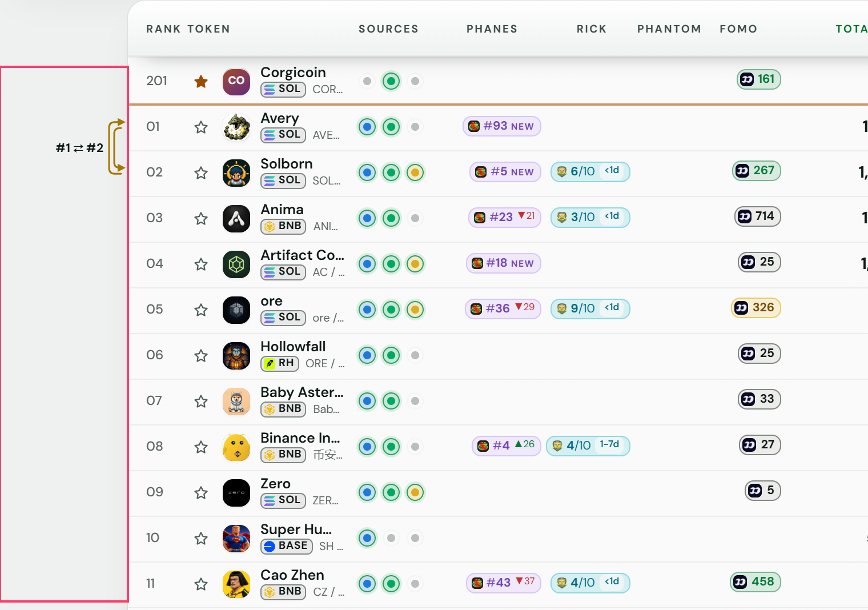
Task: Unfavorite the Corgicoin filled star
Action: pyautogui.click(x=201, y=81)
